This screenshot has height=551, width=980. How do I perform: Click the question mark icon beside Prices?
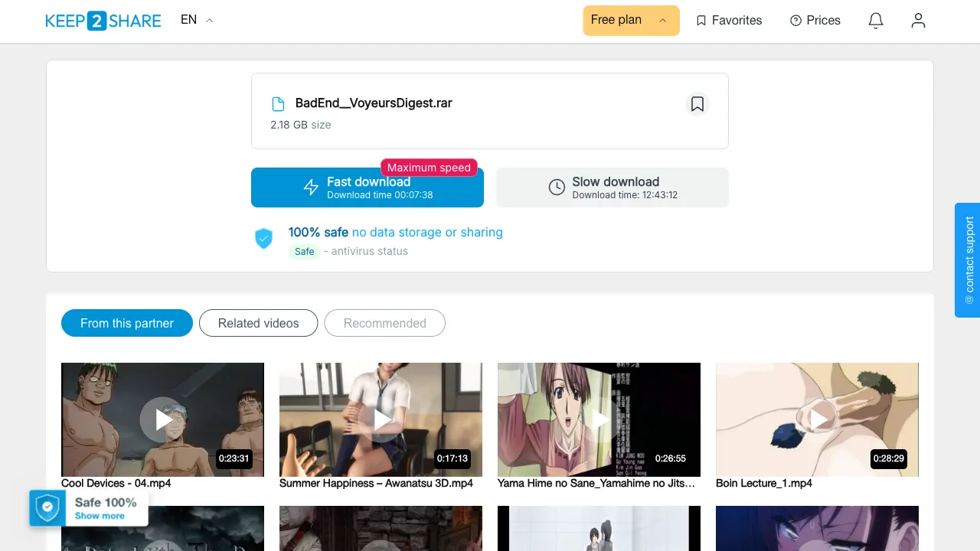point(795,21)
